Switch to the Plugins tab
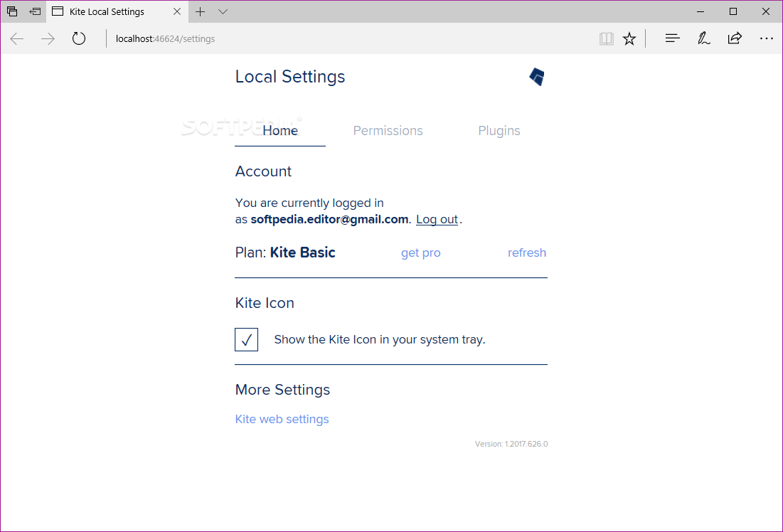The width and height of the screenshot is (783, 532). click(x=499, y=130)
